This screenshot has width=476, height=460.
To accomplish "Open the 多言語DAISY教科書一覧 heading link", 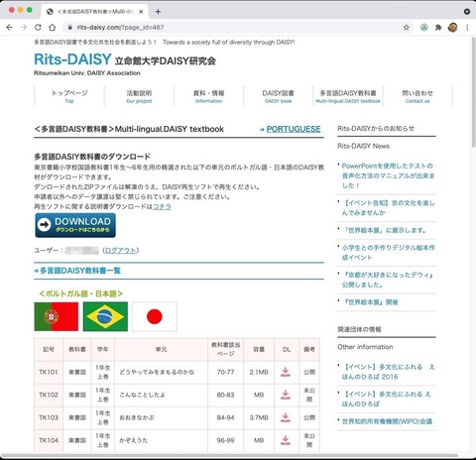I will coord(80,271).
